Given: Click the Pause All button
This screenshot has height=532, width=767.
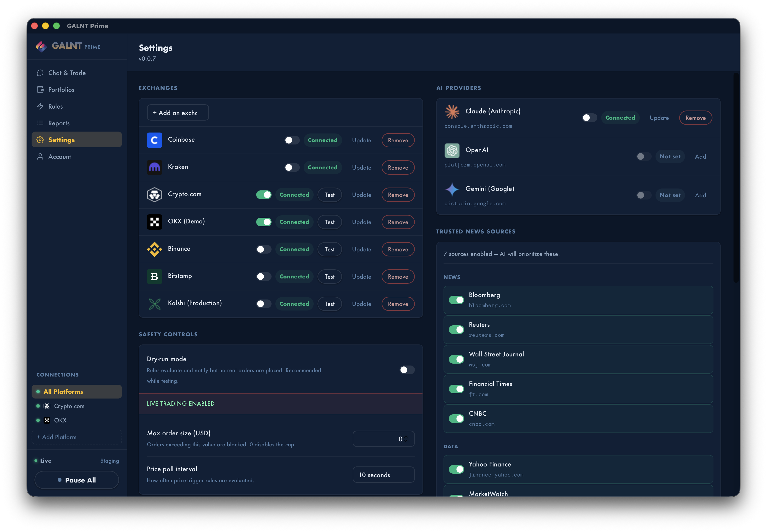Looking at the screenshot, I should click(x=77, y=480).
